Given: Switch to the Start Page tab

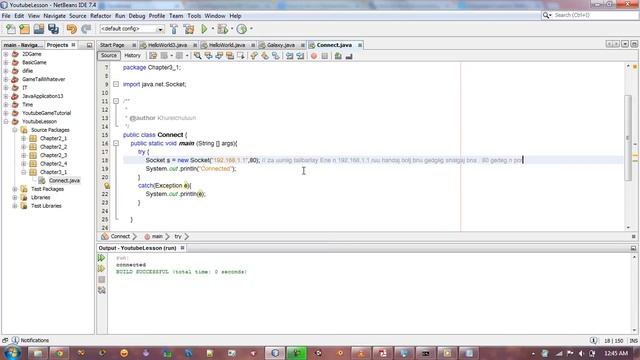Looking at the screenshot, I should 112,45.
